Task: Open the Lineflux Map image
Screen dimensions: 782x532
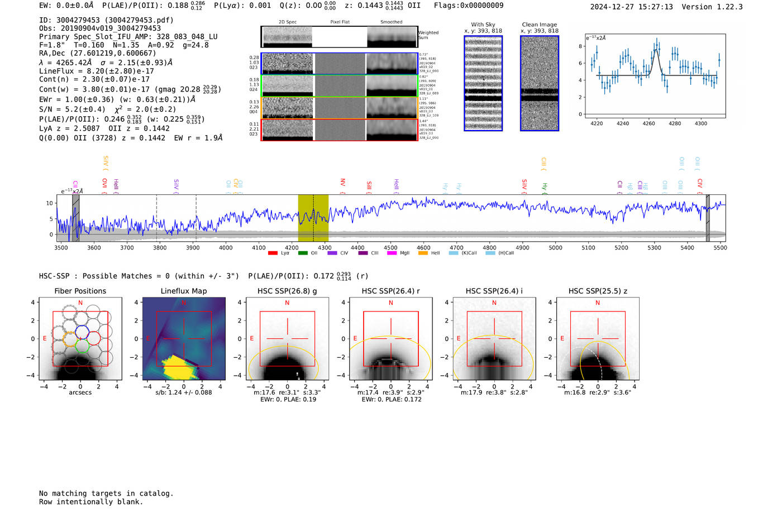Action: coord(184,339)
